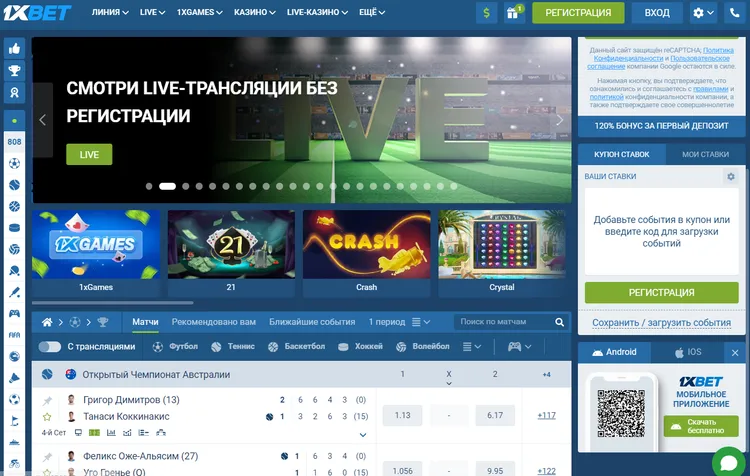
Task: Click the phone callback icon in the header
Action: (734, 13)
